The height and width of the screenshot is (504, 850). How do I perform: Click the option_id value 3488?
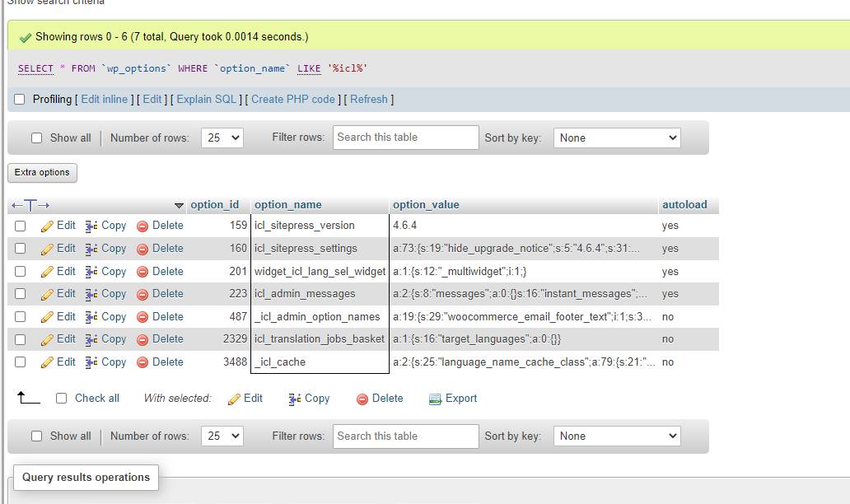coord(236,362)
